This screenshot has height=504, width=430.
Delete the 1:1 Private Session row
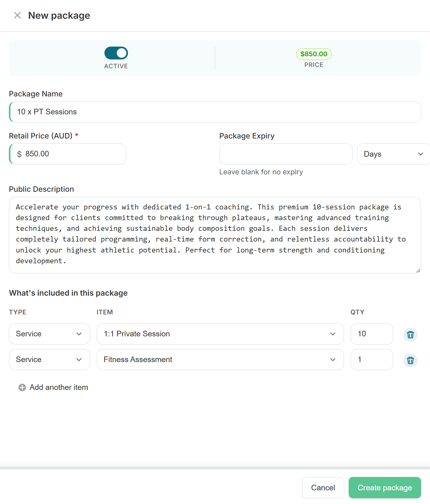tap(410, 335)
